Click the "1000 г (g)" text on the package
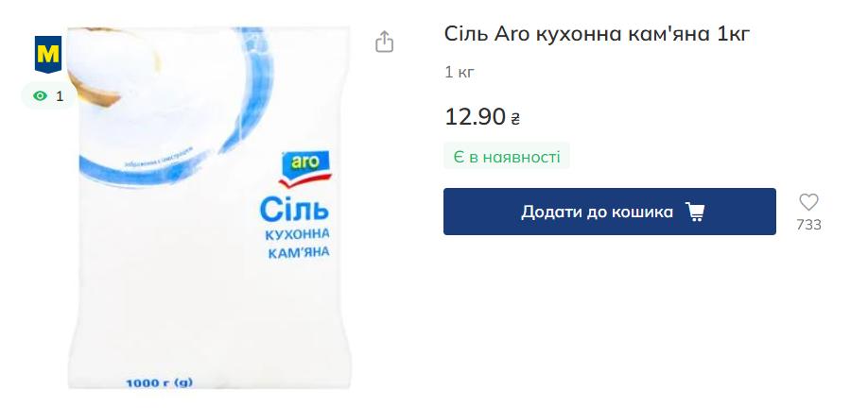The image size is (868, 408). pos(159,382)
